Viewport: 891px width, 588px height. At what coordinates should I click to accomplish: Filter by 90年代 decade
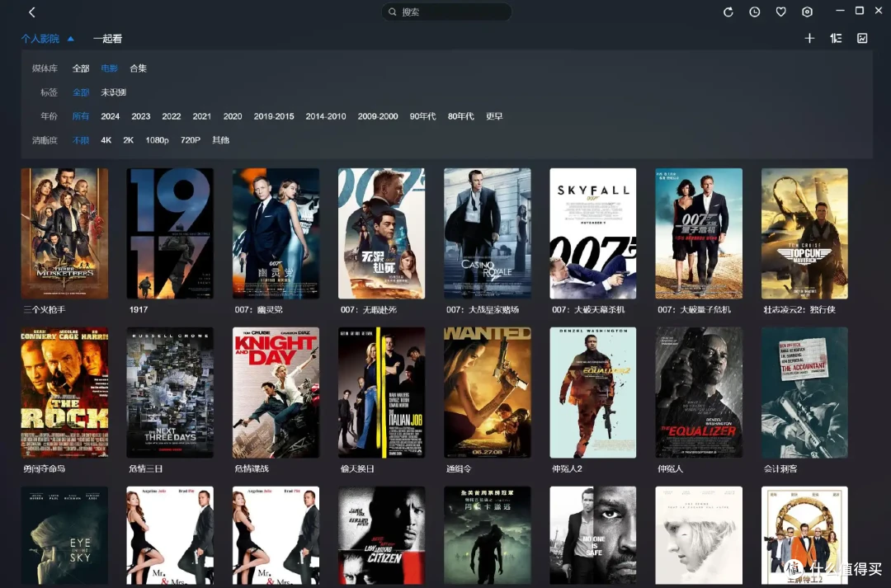(422, 116)
